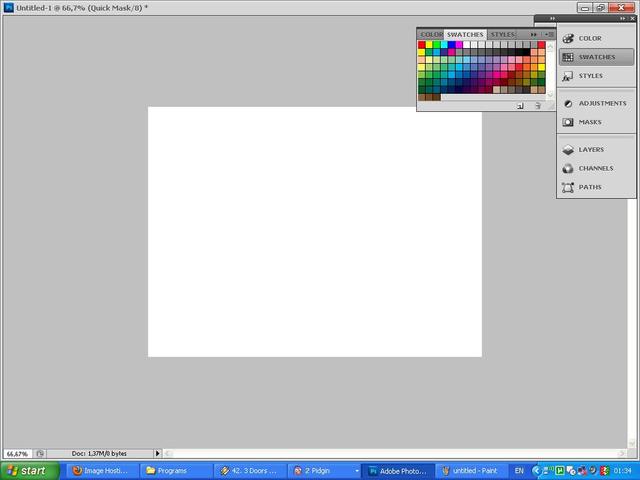Switch to untitled - Paint in taskbar
640x480 pixels.
tap(471, 470)
